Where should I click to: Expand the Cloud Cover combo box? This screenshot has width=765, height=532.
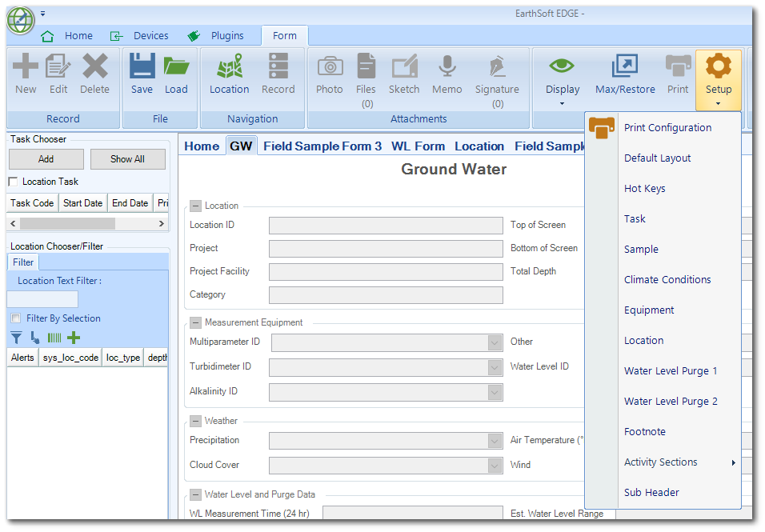495,466
